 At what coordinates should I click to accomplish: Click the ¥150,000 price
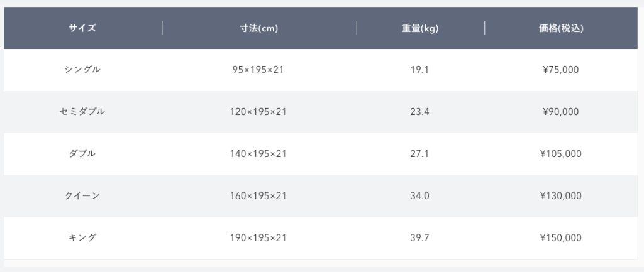pyautogui.click(x=560, y=237)
